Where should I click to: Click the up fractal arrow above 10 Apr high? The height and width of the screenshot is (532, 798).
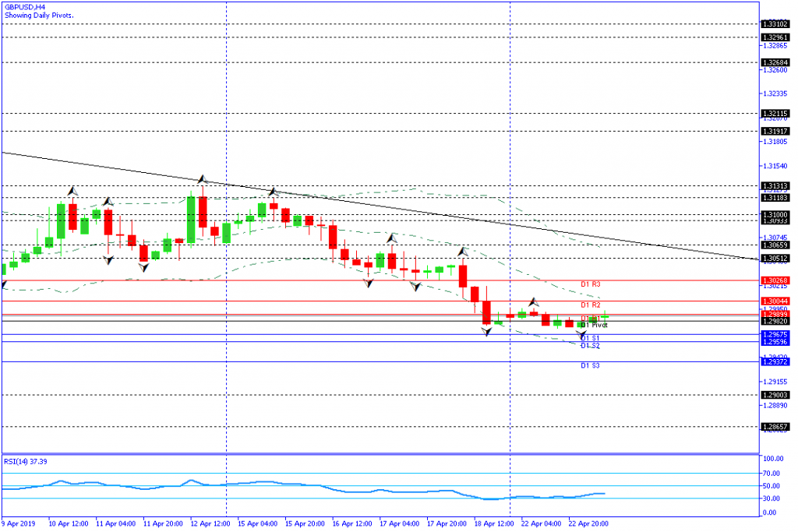(x=73, y=190)
